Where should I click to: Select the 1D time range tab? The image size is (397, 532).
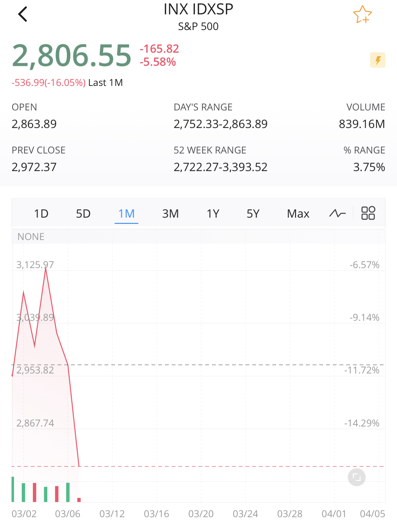click(x=41, y=214)
